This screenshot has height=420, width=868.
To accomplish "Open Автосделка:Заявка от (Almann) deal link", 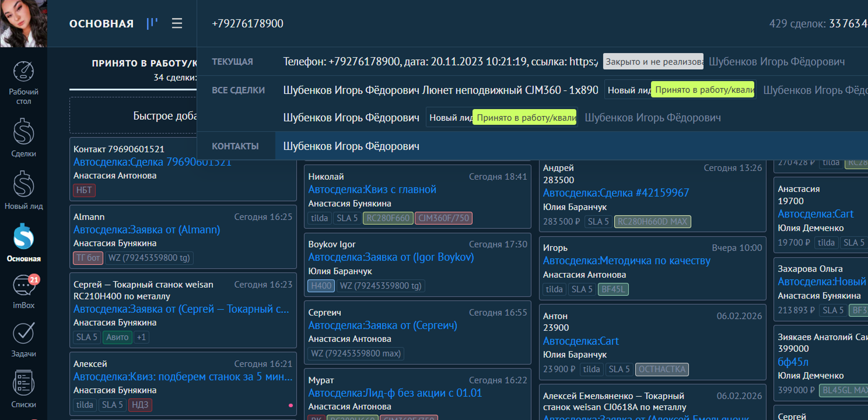I will 147,230.
